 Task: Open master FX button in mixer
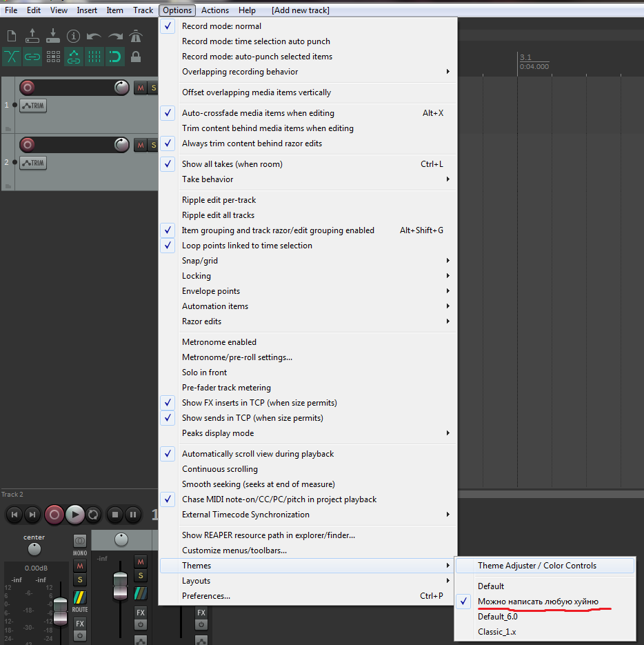[80, 624]
